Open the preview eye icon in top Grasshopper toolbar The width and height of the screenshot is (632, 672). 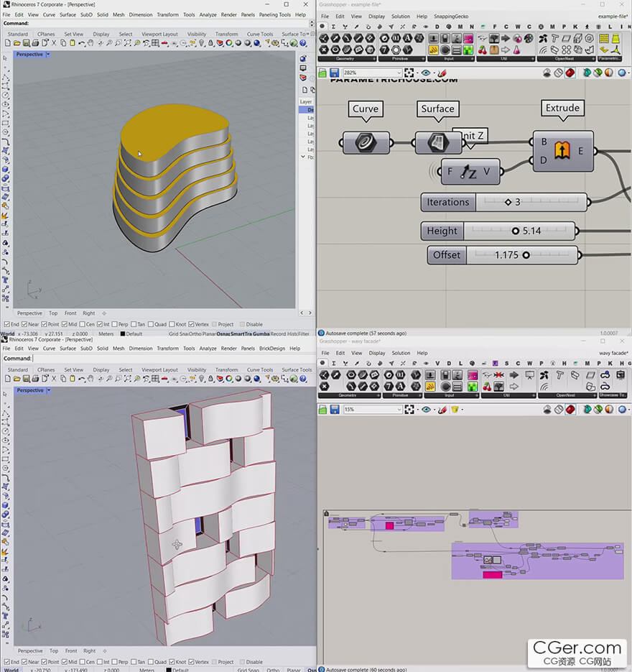tap(426, 73)
